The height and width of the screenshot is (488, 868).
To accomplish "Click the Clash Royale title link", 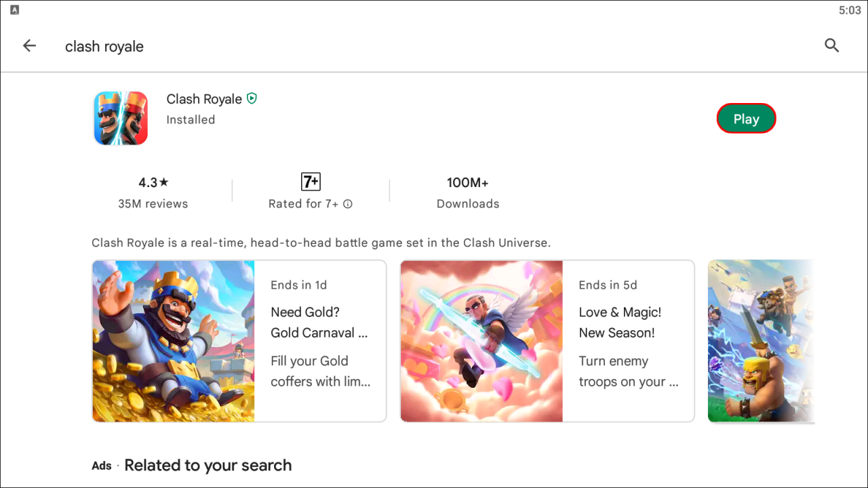I will [x=203, y=99].
